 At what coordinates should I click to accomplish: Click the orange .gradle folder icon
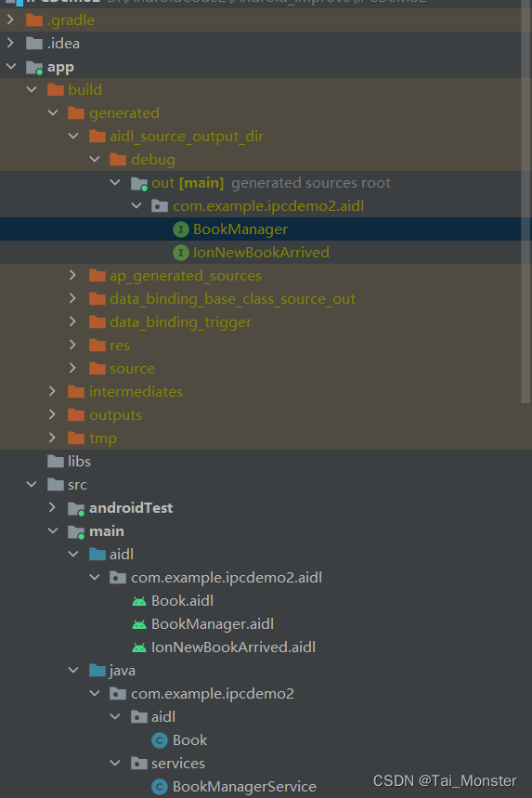pyautogui.click(x=34, y=20)
